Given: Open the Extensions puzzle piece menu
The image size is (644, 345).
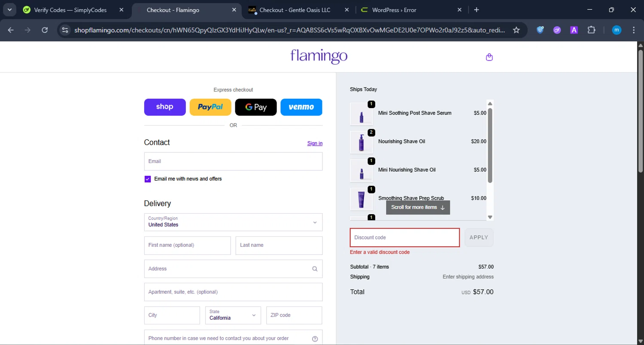Looking at the screenshot, I should (591, 30).
